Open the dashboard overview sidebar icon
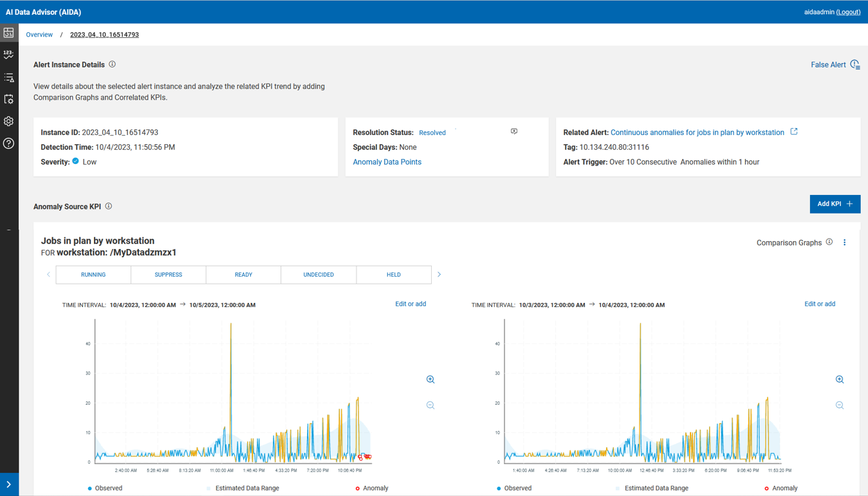This screenshot has height=496, width=868. point(9,33)
